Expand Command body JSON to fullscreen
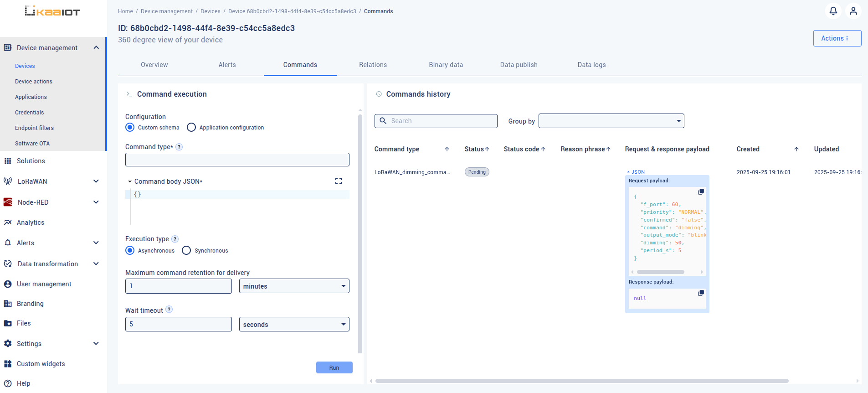The width and height of the screenshot is (868, 393). [338, 181]
